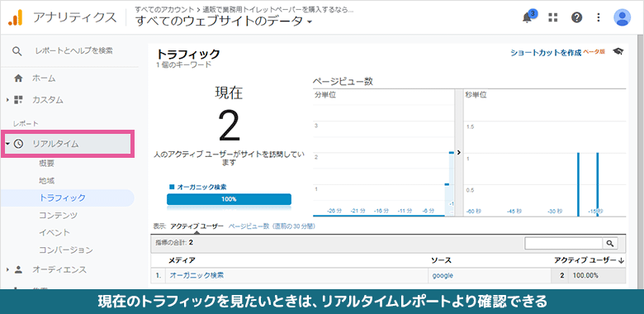The width and height of the screenshot is (644, 314).
Task: Open the user account avatar
Action: pos(622,17)
